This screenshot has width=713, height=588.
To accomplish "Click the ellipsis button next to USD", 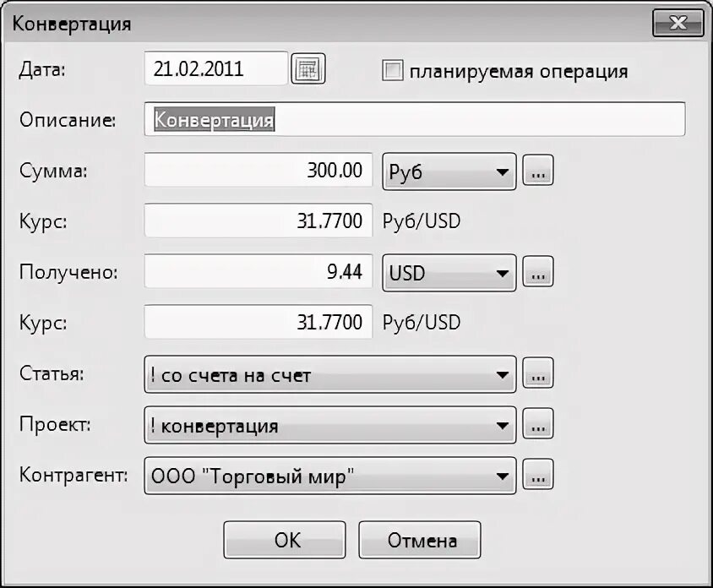I will (x=538, y=271).
